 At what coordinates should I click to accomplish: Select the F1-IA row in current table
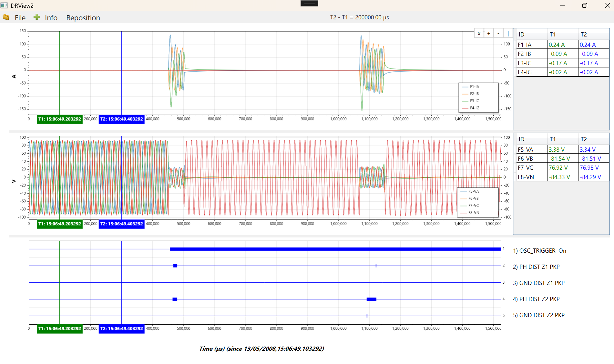(563, 45)
